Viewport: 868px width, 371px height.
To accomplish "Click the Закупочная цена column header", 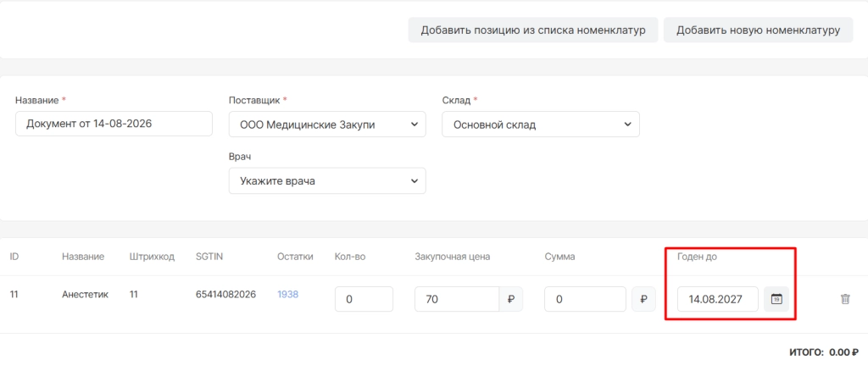I will 453,257.
